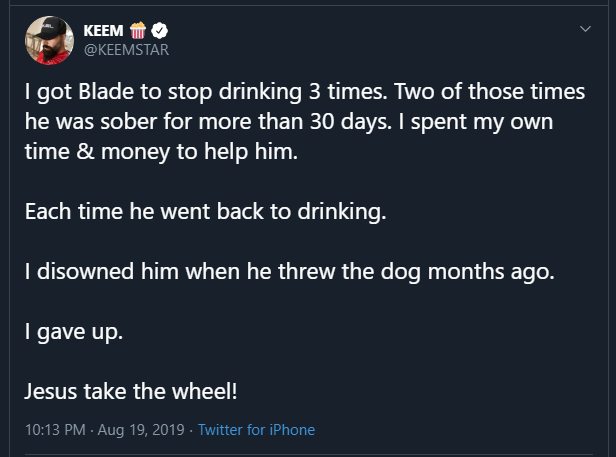This screenshot has height=457, width=616.
Task: Click the verified checkmark badge
Action: click(x=158, y=30)
